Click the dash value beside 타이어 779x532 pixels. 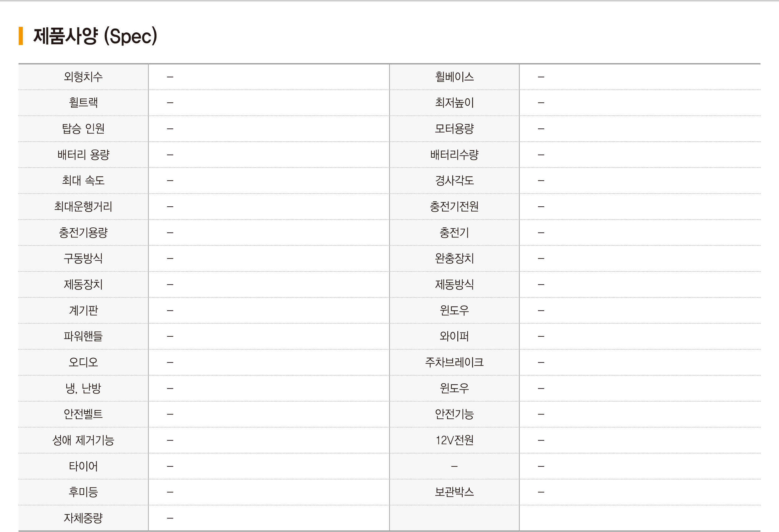170,466
